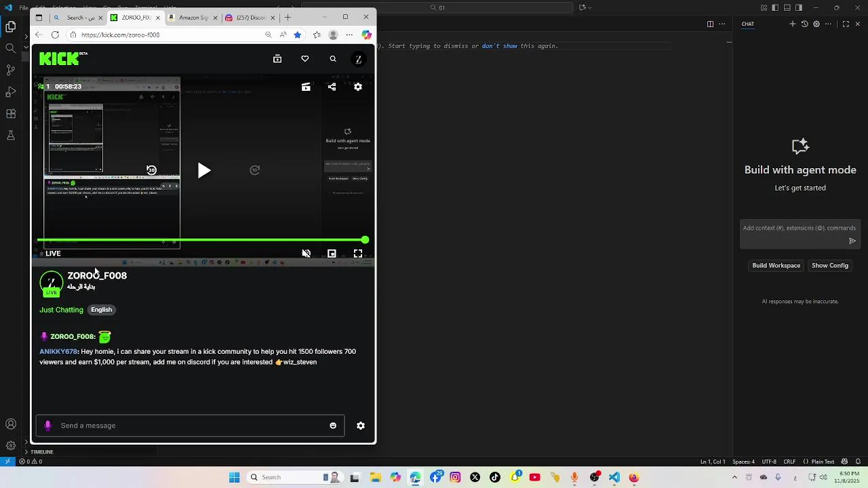Share the stream via share icon
This screenshot has height=488, width=868.
pos(332,87)
